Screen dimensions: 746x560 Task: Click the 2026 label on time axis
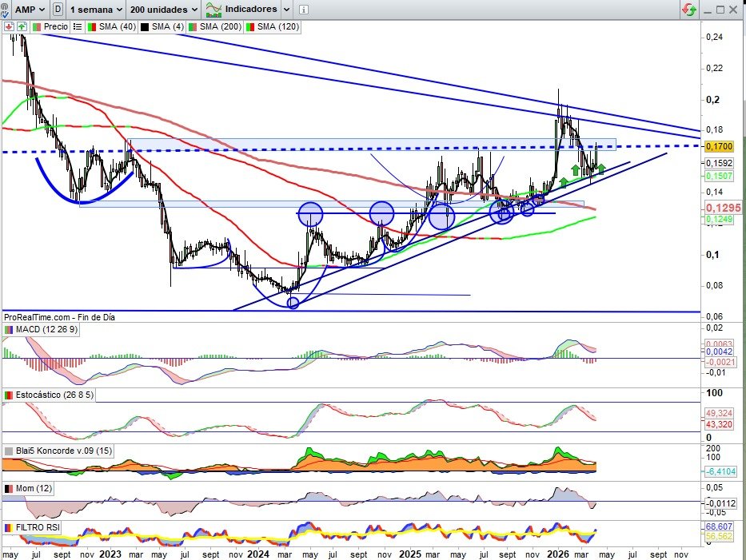click(557, 554)
